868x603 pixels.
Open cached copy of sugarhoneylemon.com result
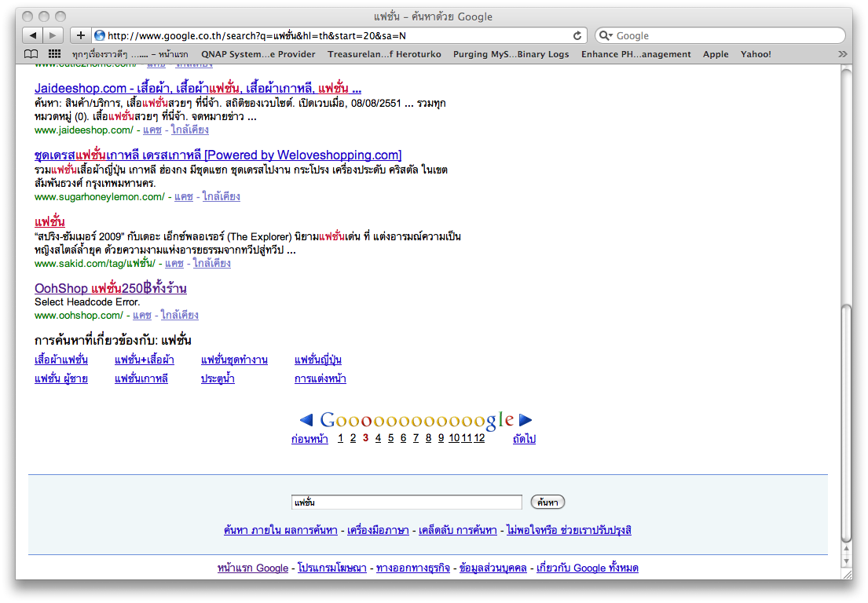[184, 196]
